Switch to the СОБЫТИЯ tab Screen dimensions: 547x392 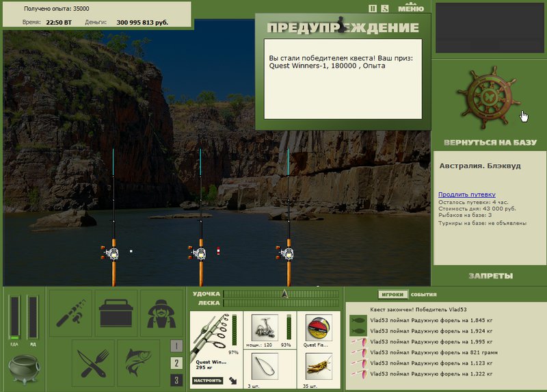coord(423,295)
